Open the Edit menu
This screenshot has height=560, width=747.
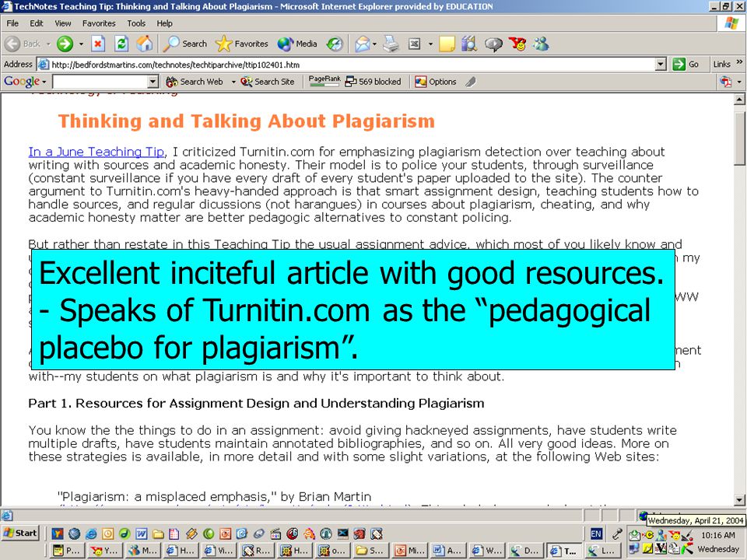pos(37,23)
